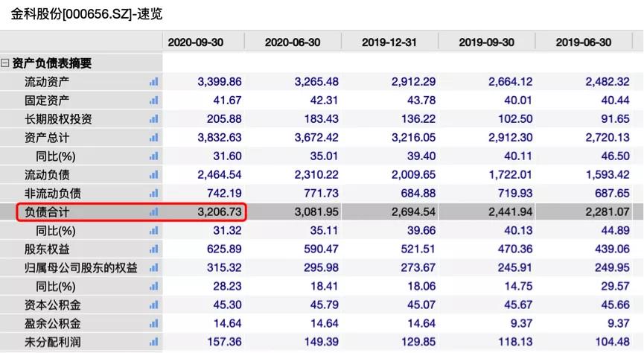Click the 742.19 非流动负债 value
This screenshot has height=353, width=644.
pyautogui.click(x=224, y=193)
